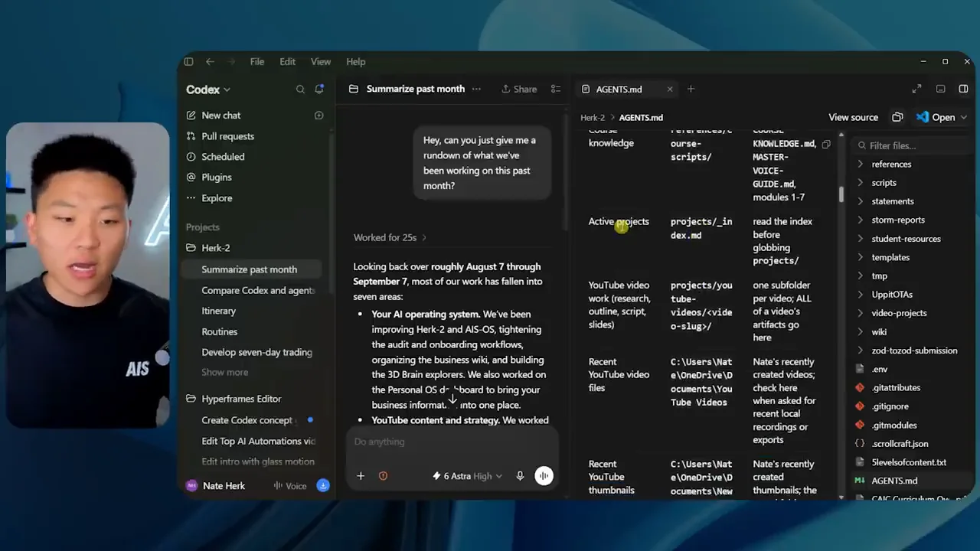This screenshot has width=980, height=551.
Task: Click the Filter files search box
Action: (x=911, y=145)
